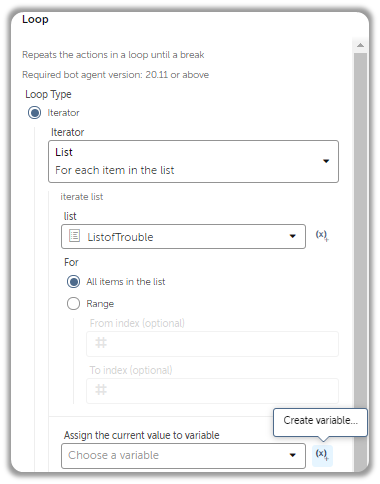Click the Range option label text
This screenshot has width=380, height=484.
pos(100,304)
